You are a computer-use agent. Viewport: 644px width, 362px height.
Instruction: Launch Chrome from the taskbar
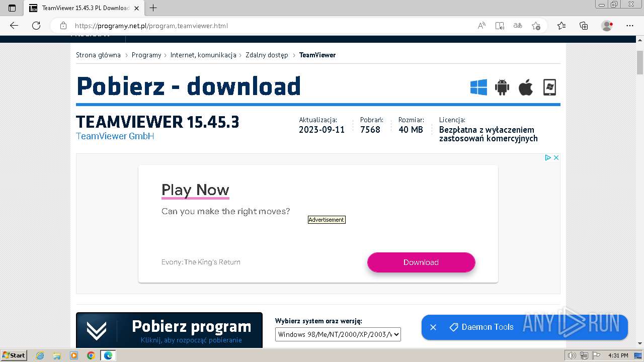(91, 355)
